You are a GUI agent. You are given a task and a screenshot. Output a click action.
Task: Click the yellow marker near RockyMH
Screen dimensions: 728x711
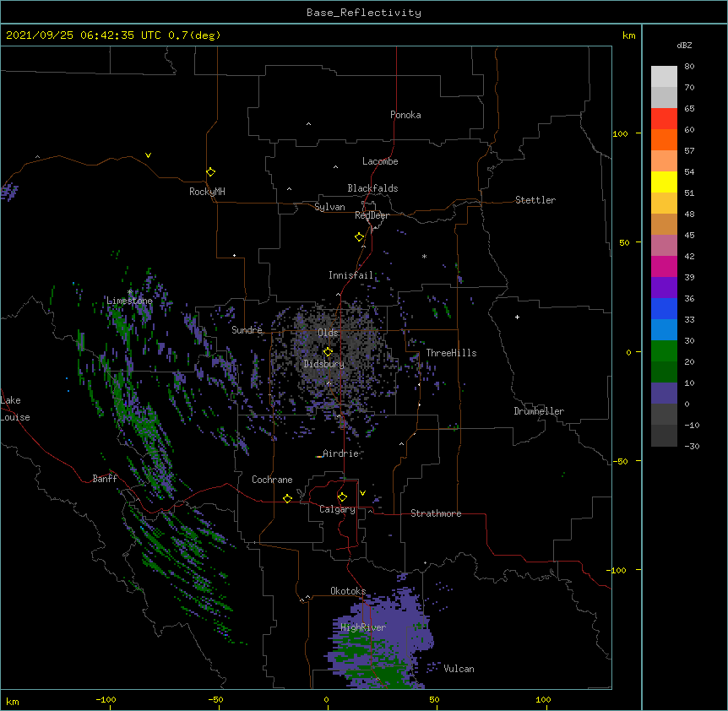[210, 172]
